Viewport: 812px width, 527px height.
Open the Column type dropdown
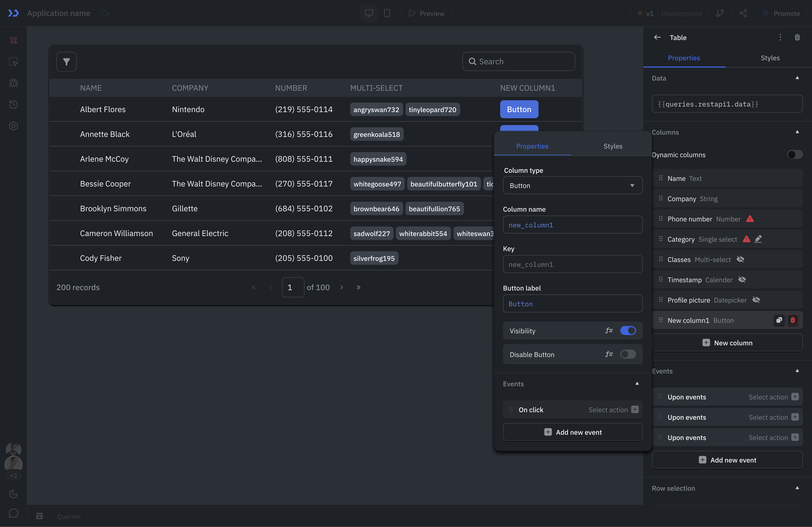tap(572, 185)
